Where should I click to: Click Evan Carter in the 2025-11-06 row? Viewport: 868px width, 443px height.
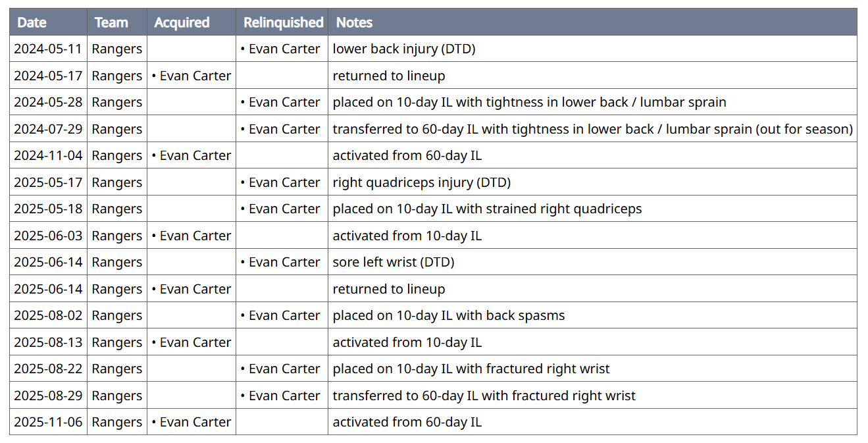coord(195,422)
